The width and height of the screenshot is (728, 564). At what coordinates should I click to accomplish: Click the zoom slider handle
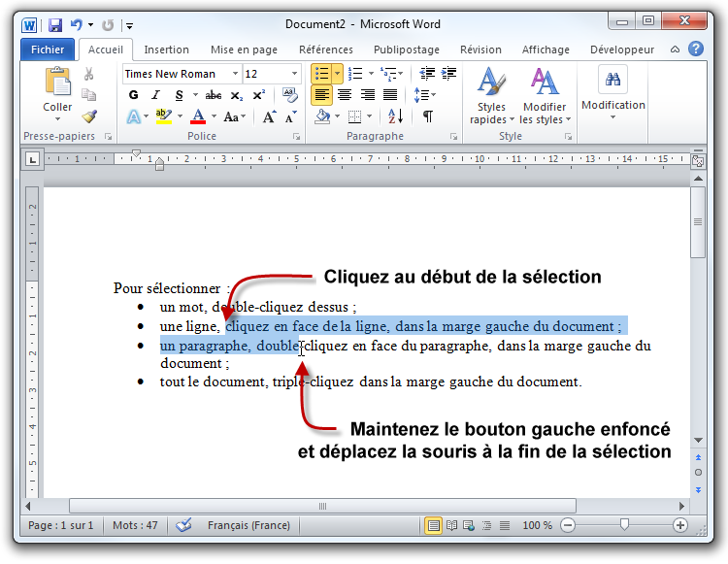coord(624,525)
